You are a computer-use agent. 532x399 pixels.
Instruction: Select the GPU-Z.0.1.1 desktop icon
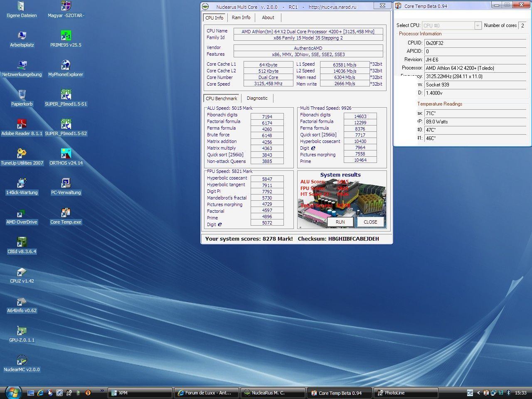22,335
